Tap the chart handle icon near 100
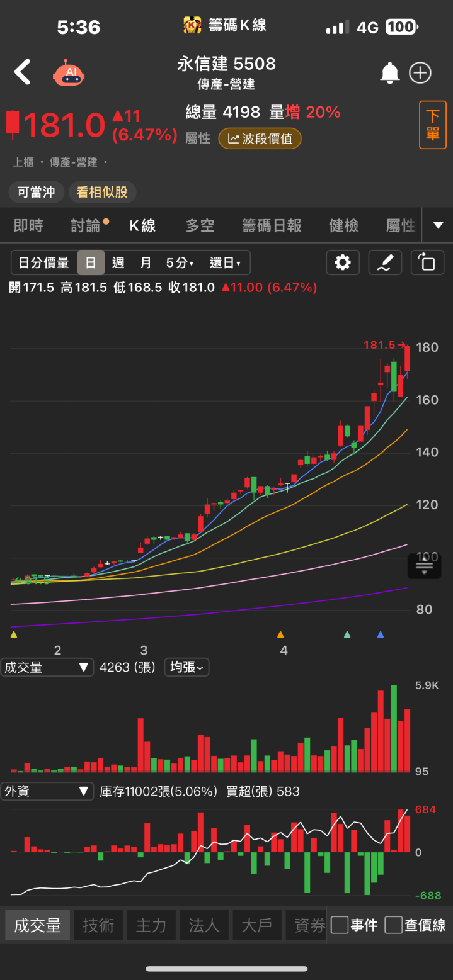This screenshot has width=453, height=980. tap(425, 566)
